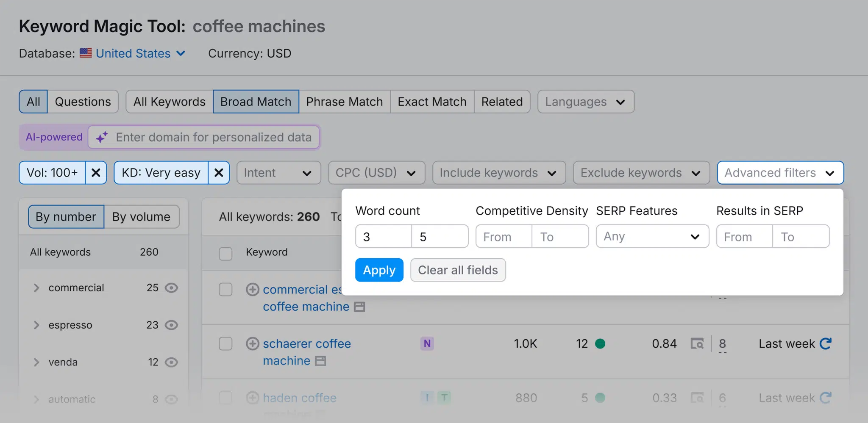The width and height of the screenshot is (868, 423).
Task: Click the United States flag icon
Action: [86, 53]
